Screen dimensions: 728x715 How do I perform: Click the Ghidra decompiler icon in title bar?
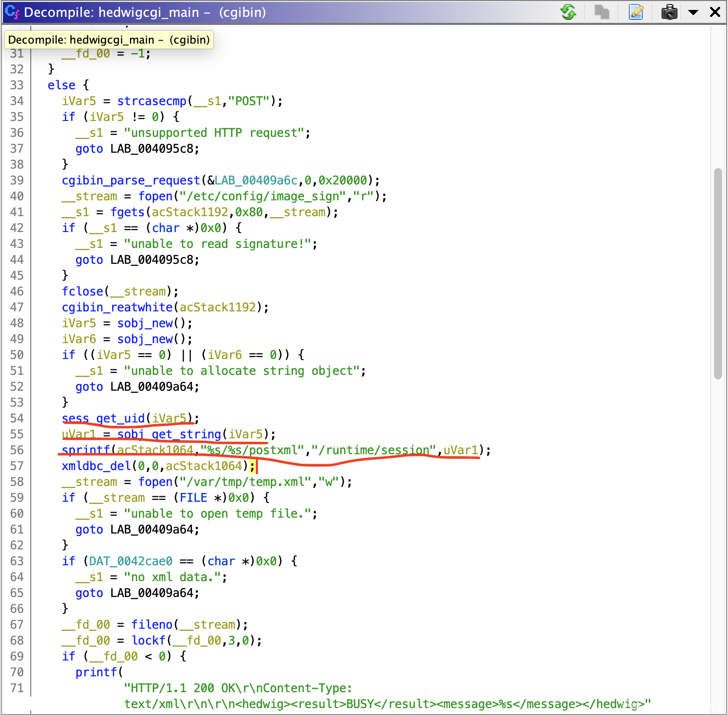pyautogui.click(x=12, y=12)
